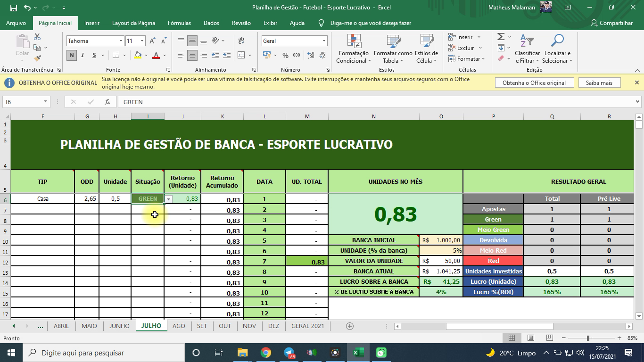The image size is (644, 362).
Task: Expand the Name Box I6 dropdown
Action: (45, 102)
